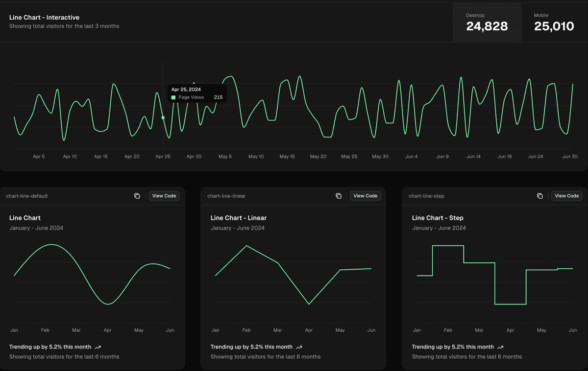
Task: Click the green Page Views legend swatch in tooltip
Action: coord(173,98)
